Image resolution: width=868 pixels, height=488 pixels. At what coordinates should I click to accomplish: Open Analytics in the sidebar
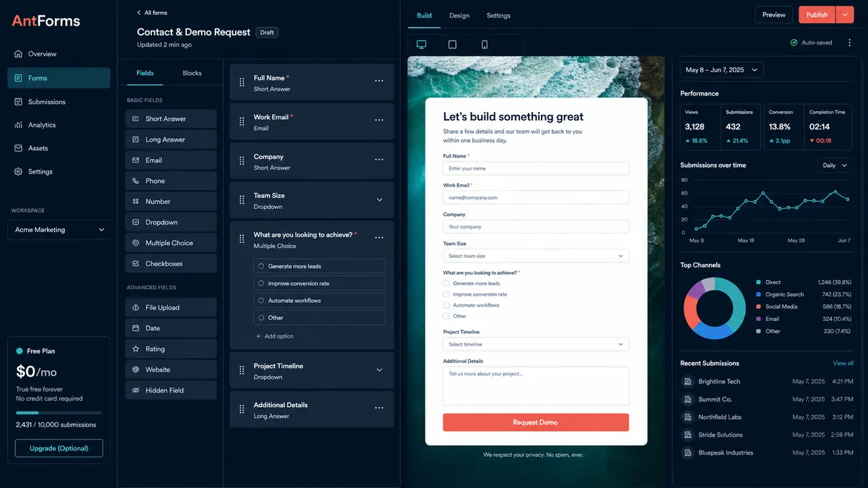59,125
